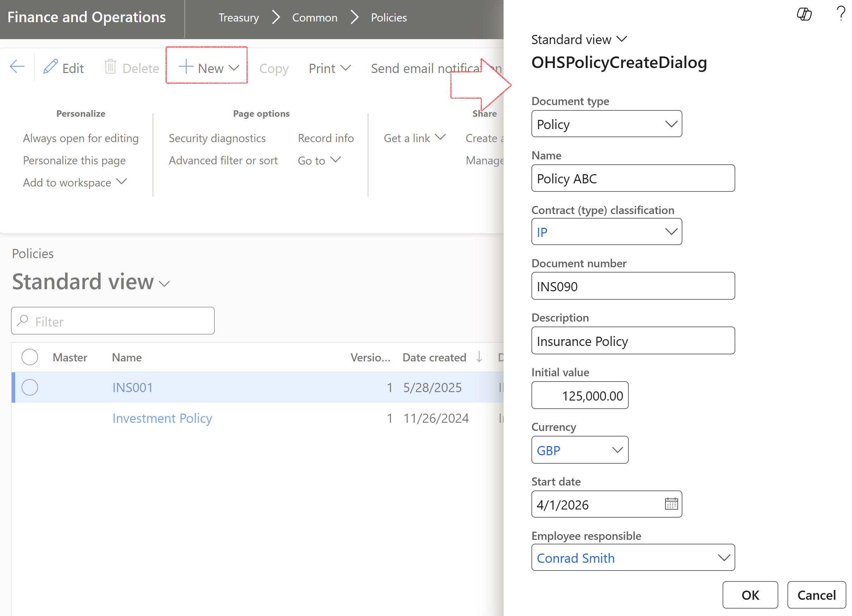
Task: Select the INS001 row radio circle
Action: click(30, 387)
